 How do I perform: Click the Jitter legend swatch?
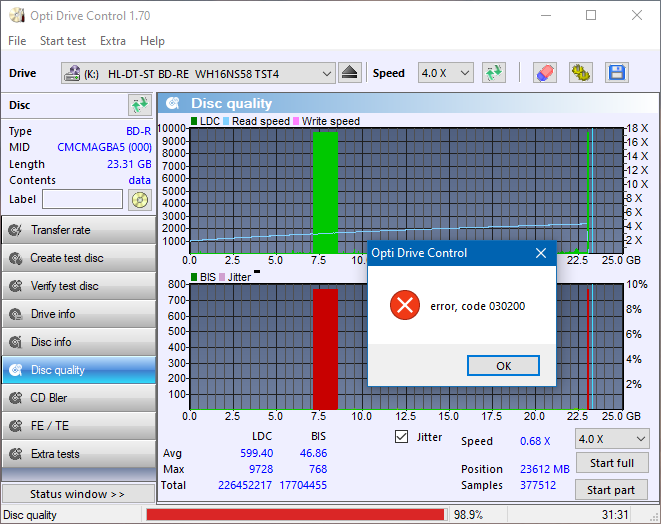[222, 277]
